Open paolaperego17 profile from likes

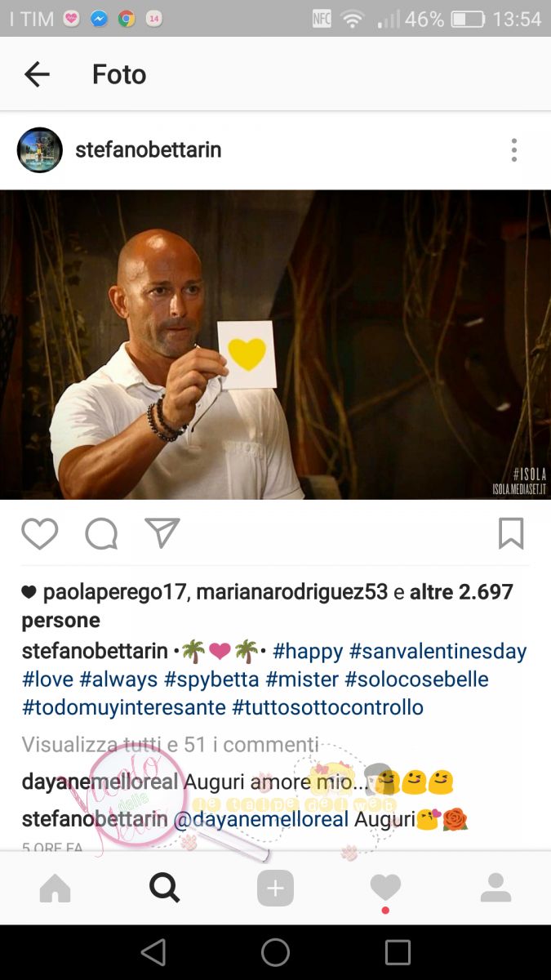115,592
